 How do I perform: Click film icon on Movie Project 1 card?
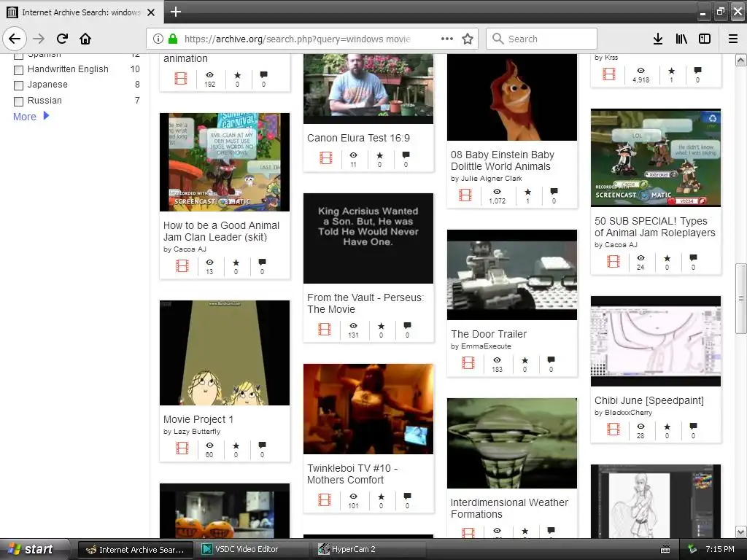click(182, 448)
